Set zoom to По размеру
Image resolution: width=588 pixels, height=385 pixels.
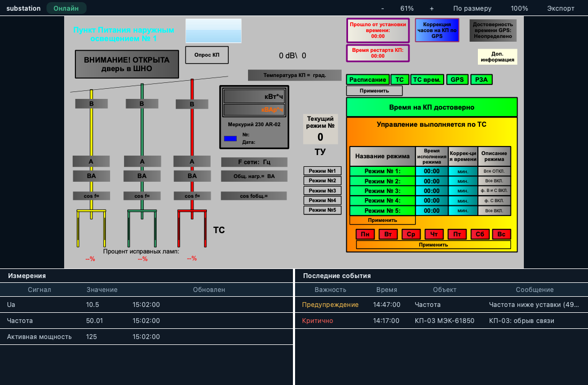pos(472,8)
